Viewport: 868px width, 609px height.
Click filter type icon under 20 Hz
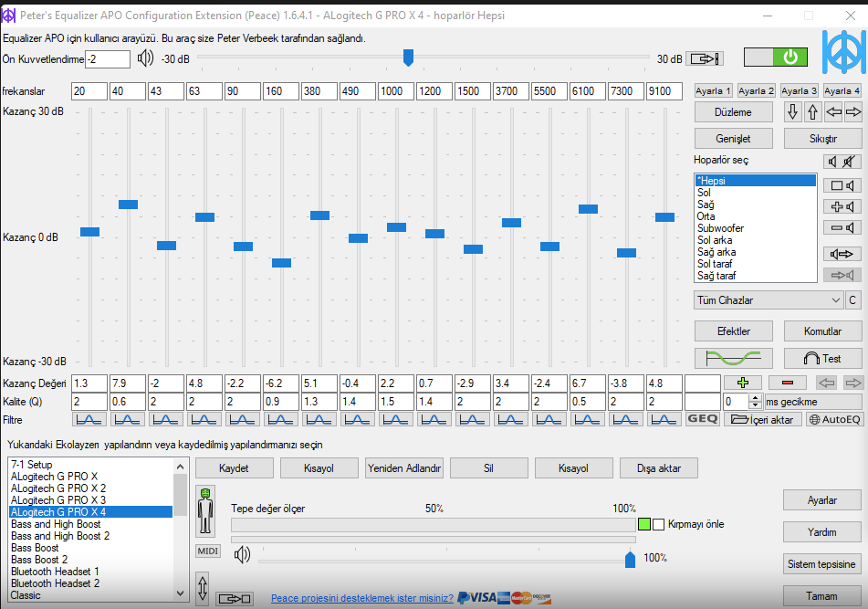click(89, 420)
